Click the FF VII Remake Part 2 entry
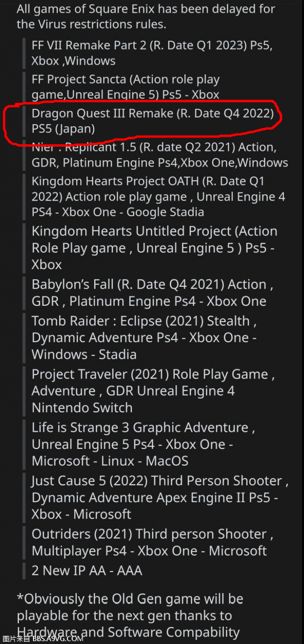This screenshot has width=304, height=644. [152, 53]
